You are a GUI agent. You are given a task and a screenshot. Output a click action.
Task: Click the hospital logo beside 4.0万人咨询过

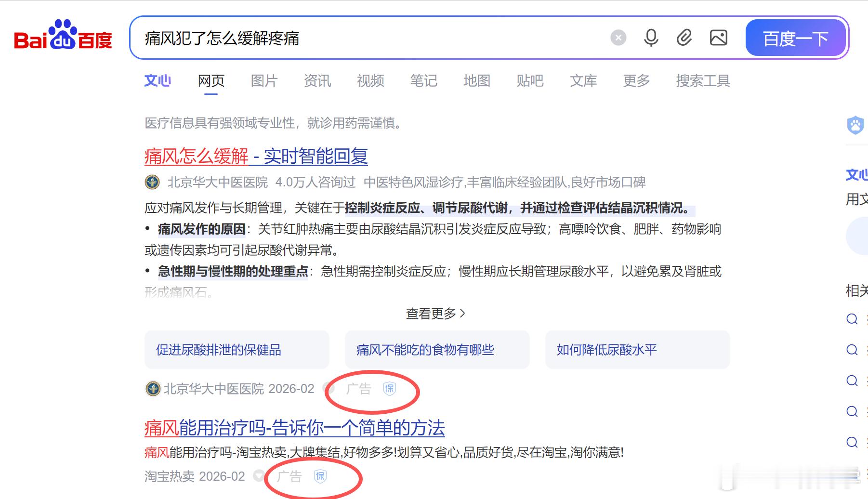click(x=152, y=182)
